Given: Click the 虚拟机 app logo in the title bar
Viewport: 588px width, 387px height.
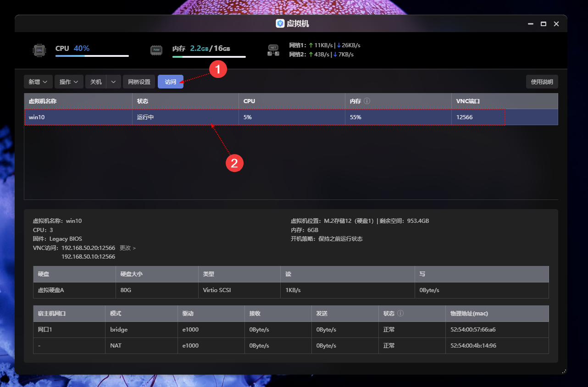Looking at the screenshot, I should pos(280,23).
